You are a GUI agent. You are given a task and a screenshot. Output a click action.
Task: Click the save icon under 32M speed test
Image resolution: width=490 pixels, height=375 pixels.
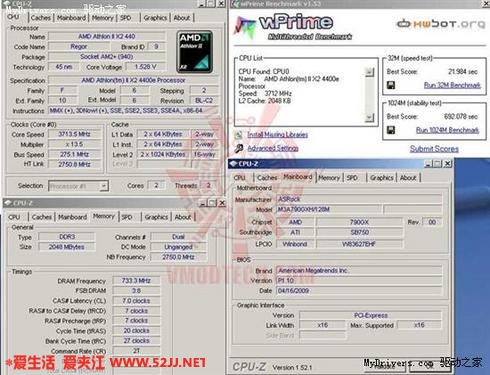point(391,85)
